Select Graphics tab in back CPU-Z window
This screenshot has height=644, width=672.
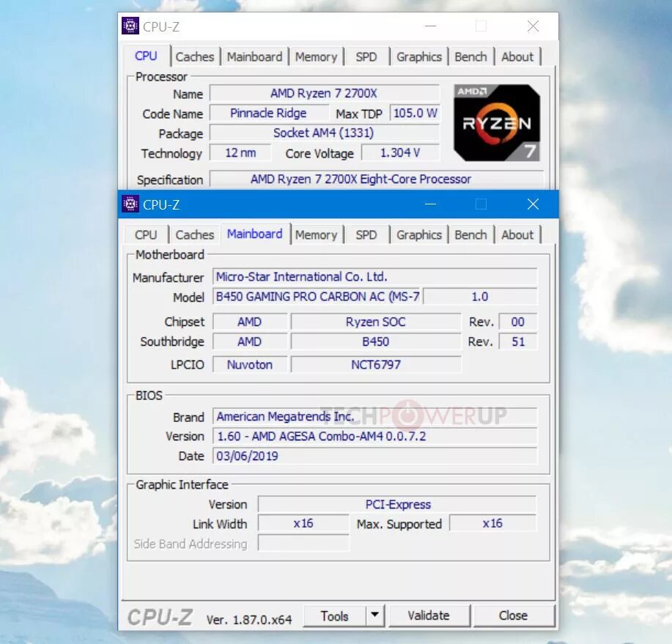pos(419,56)
